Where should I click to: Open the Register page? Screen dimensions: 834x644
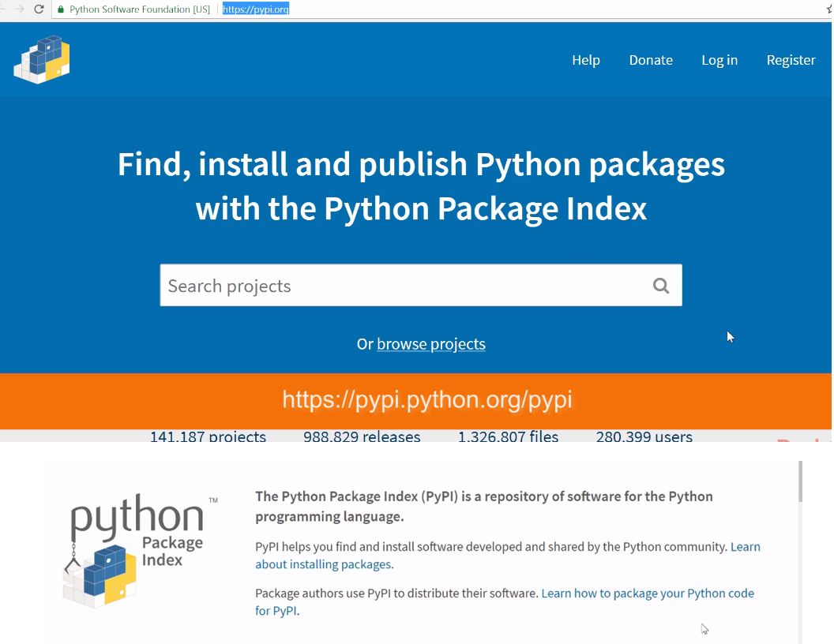791,60
